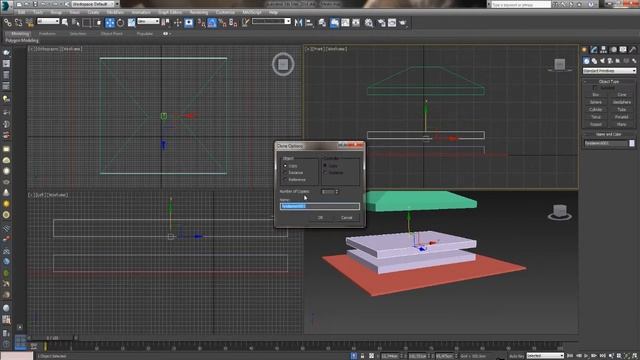Open the Display command panel tab
Viewport: 640px width, 360px height.
[623, 50]
